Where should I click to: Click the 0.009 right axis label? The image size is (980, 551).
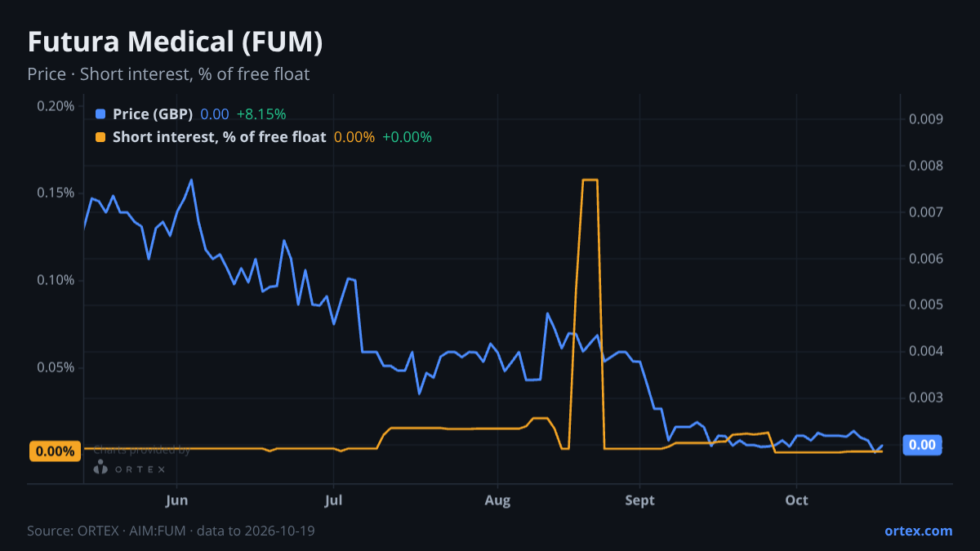click(926, 119)
